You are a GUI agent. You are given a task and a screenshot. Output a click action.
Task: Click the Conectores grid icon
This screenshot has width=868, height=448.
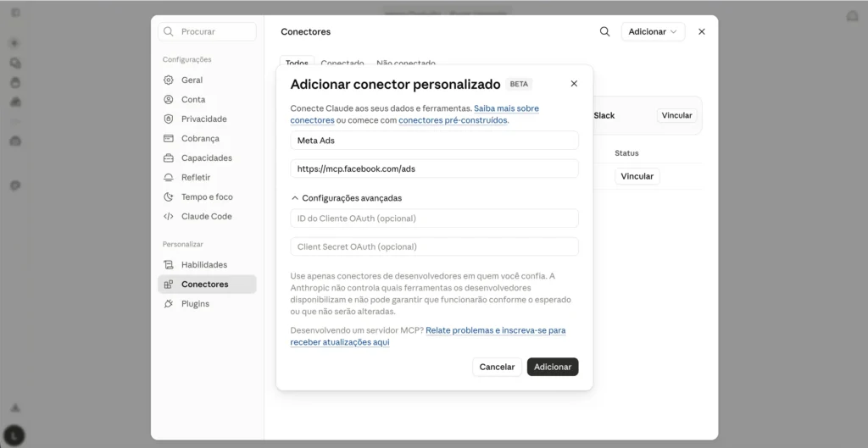coord(169,285)
